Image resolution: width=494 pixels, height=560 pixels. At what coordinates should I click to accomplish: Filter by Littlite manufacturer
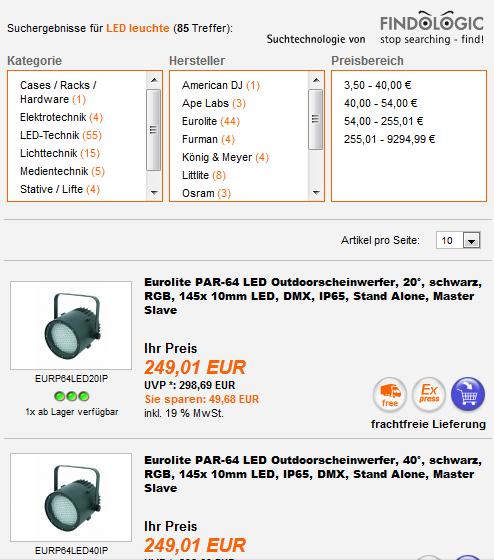204,175
